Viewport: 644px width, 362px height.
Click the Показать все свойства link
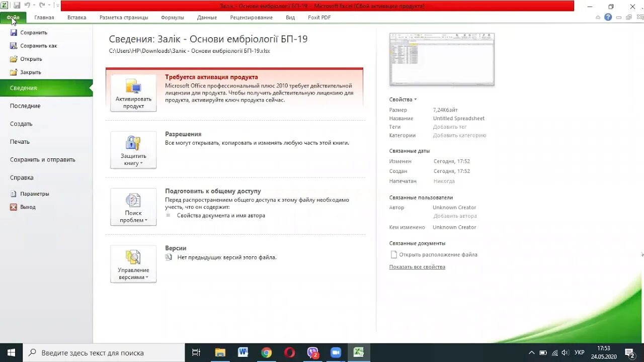[417, 267]
